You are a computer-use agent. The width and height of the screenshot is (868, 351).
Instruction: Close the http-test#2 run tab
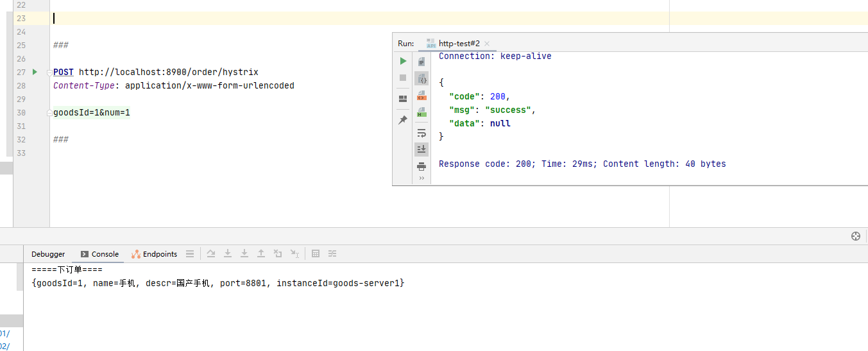(x=487, y=44)
